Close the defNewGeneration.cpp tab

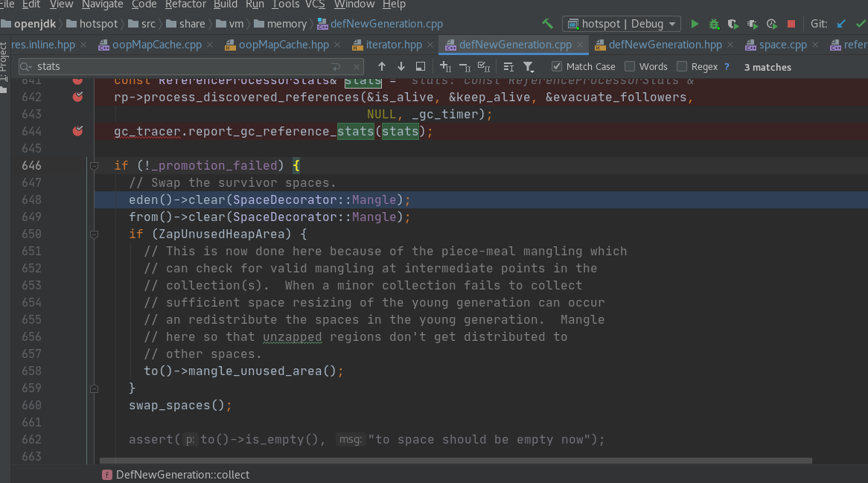[580, 45]
